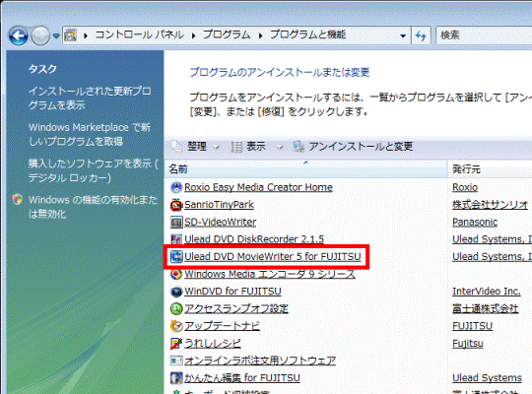Click the SanrioTinyPark icon
The height and width of the screenshot is (394, 532).
[x=176, y=205]
